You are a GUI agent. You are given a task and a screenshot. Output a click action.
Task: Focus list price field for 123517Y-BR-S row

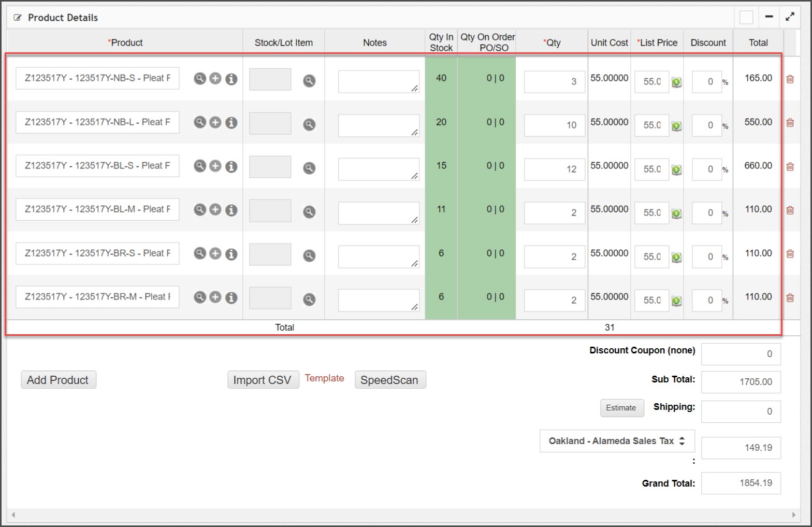coord(651,257)
